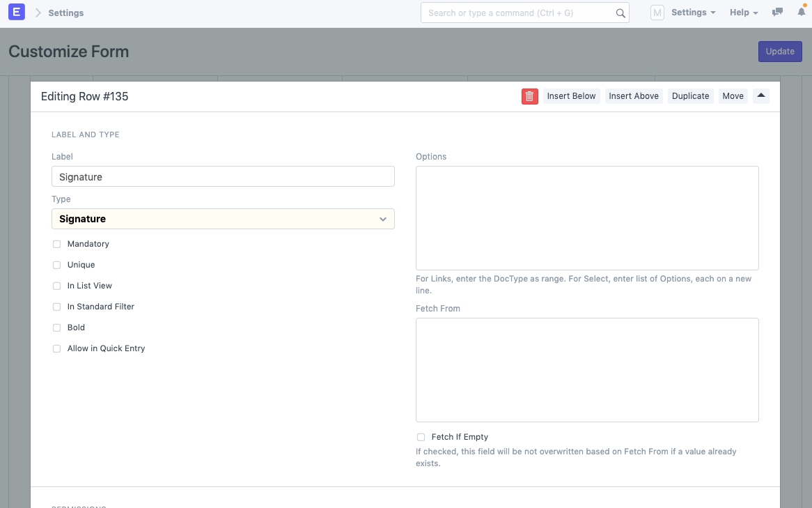Click the Update button
The image size is (812, 508).
pyautogui.click(x=780, y=52)
